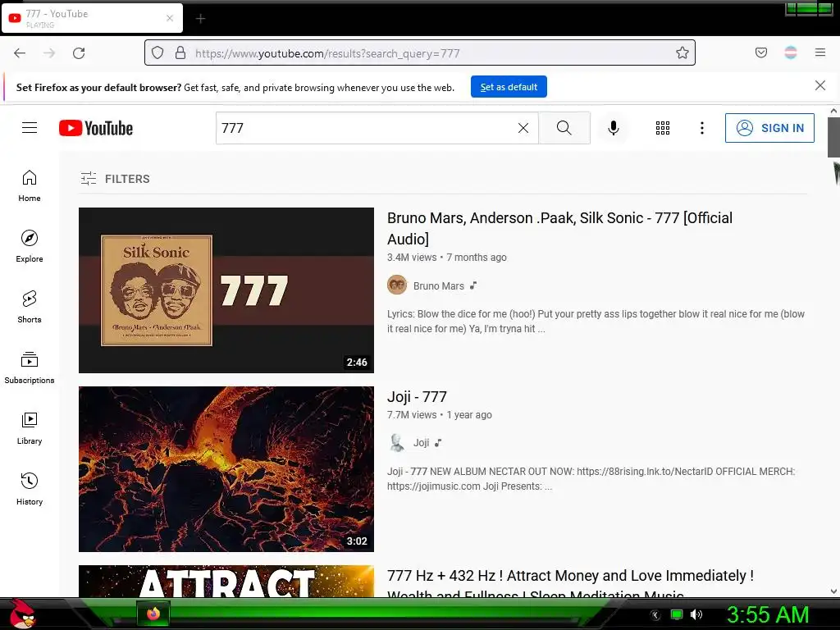The height and width of the screenshot is (630, 840).
Task: Click the 3:55 AM taskbar clock
Action: [x=767, y=614]
